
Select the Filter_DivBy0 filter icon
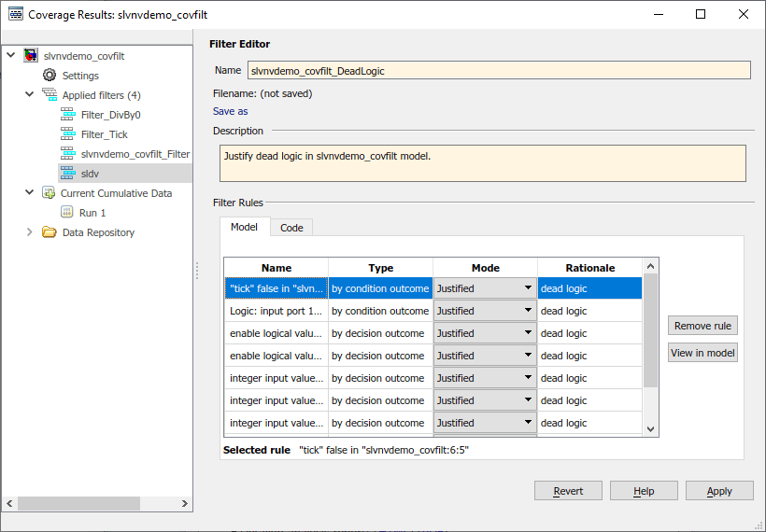coord(68,115)
